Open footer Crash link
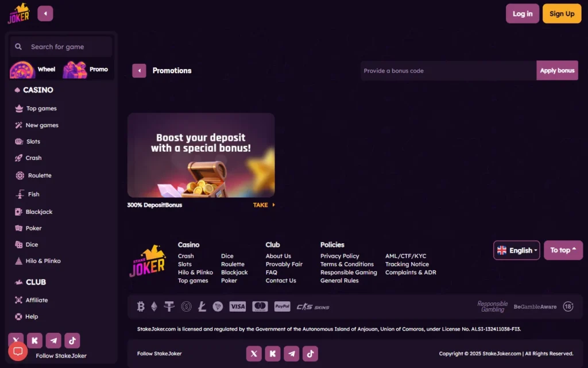This screenshot has height=368, width=588. pos(186,256)
